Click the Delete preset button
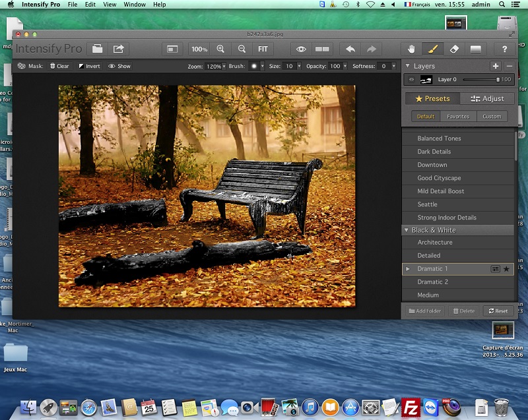 point(464,311)
